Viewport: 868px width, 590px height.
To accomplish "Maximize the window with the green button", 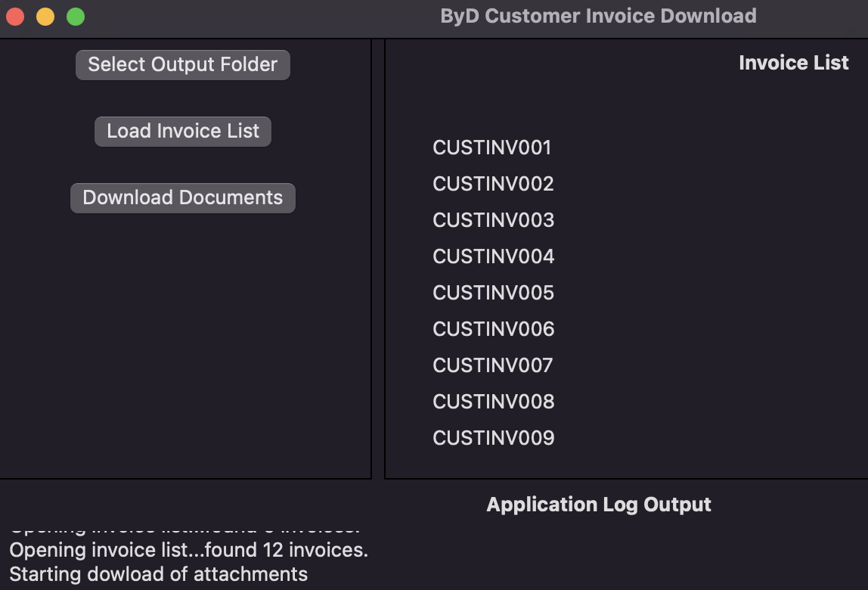I will click(76, 17).
